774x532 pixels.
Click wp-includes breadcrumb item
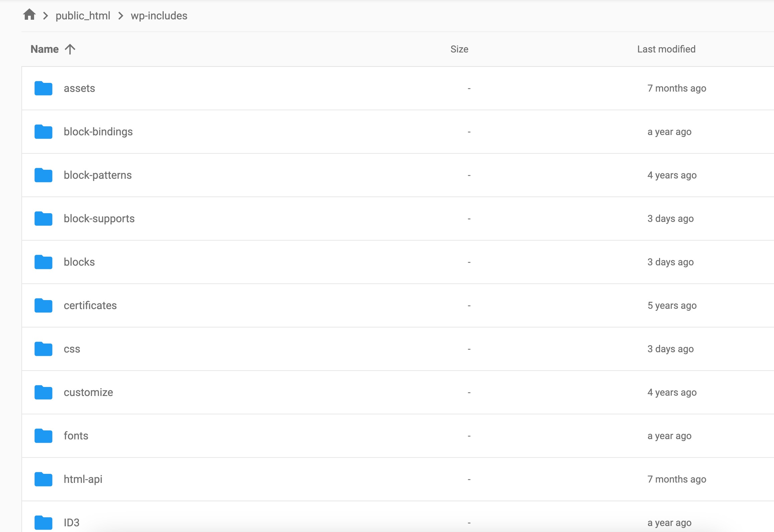159,16
